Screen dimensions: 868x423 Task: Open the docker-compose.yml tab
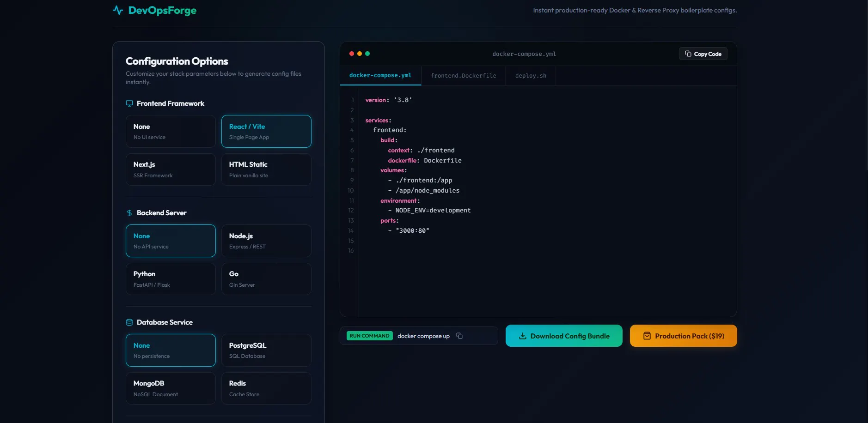tap(380, 75)
